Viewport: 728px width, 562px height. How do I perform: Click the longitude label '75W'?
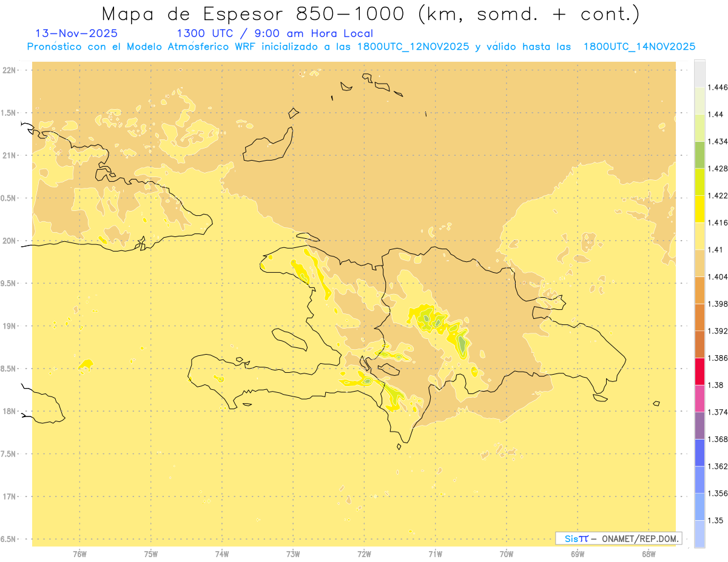click(151, 554)
